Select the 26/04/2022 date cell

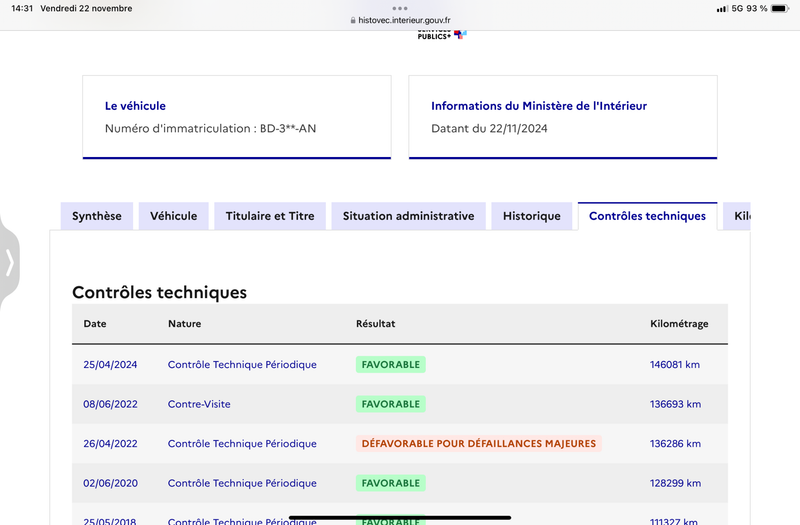tap(110, 444)
